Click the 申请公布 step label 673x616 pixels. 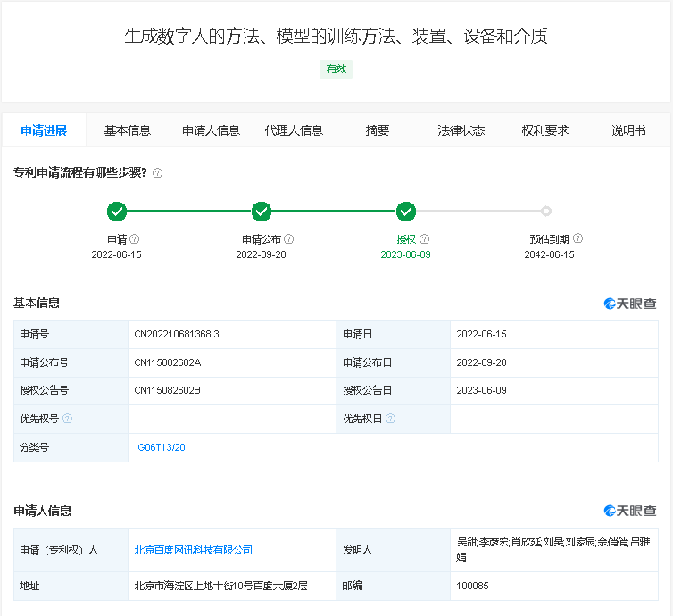(x=262, y=239)
